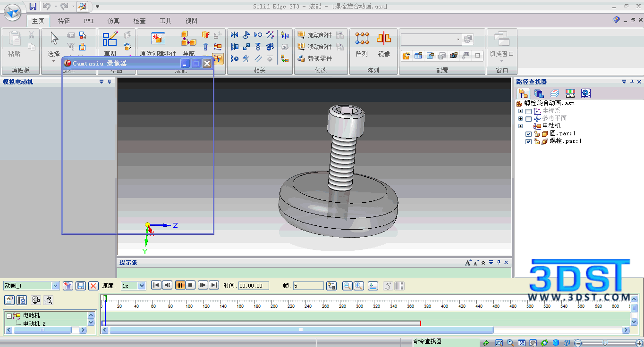Click the plus button on zoom slider

(639, 343)
